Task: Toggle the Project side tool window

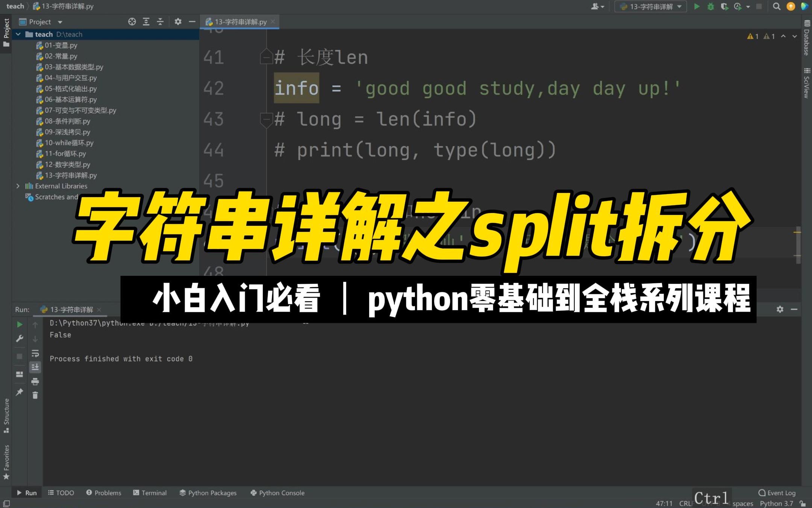Action: click(x=6, y=33)
